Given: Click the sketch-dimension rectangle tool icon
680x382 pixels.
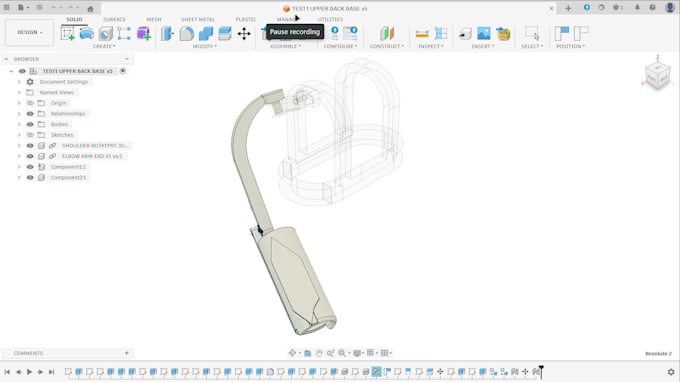Looking at the screenshot, I should point(124,33).
